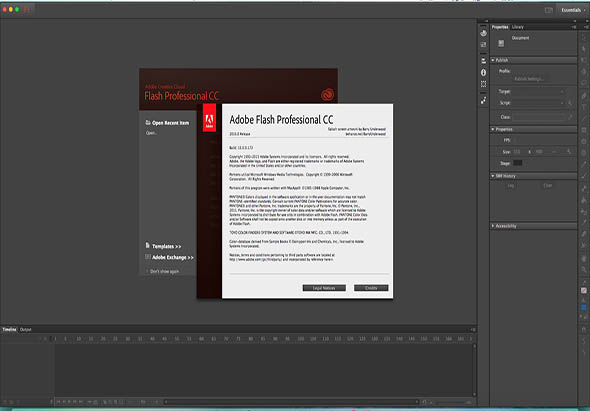Select the Timeline tab
This screenshot has width=590, height=411.
click(9, 330)
